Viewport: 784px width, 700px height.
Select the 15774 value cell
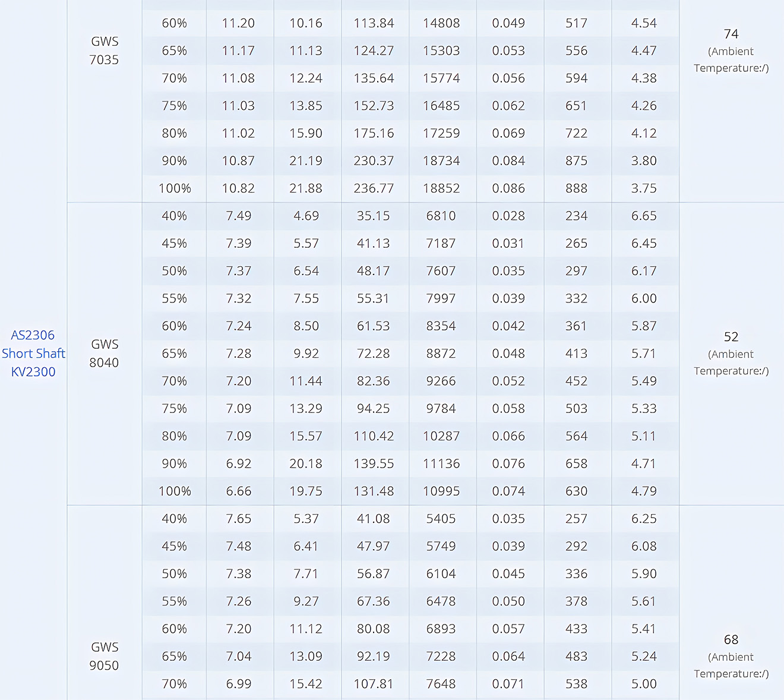click(441, 78)
